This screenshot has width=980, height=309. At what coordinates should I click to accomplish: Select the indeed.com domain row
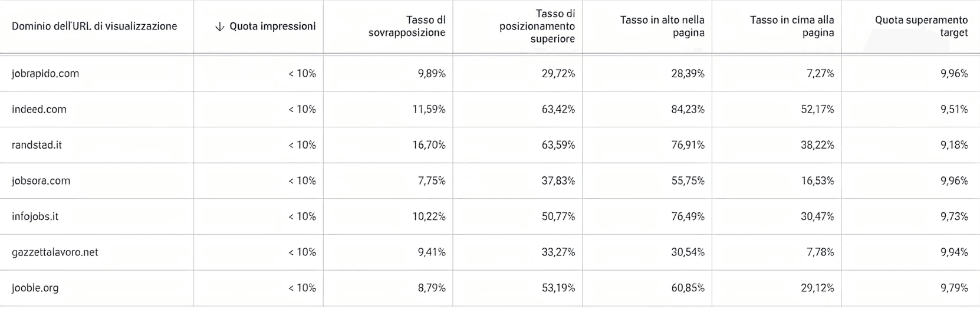(x=39, y=110)
